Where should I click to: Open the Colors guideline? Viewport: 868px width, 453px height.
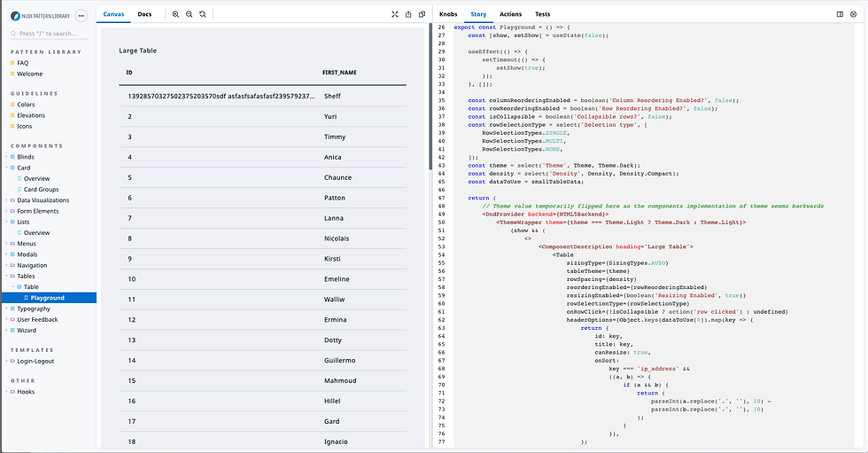pyautogui.click(x=26, y=105)
